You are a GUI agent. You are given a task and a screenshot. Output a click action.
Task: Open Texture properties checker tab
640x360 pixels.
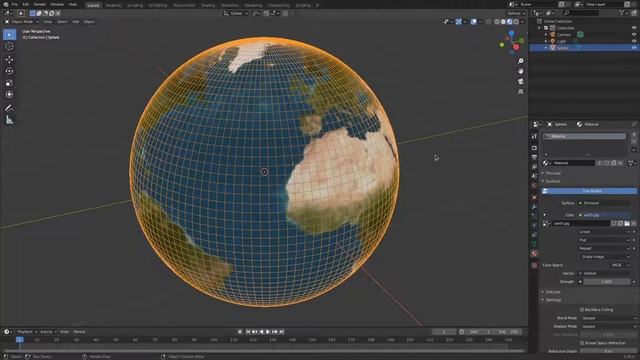534,265
